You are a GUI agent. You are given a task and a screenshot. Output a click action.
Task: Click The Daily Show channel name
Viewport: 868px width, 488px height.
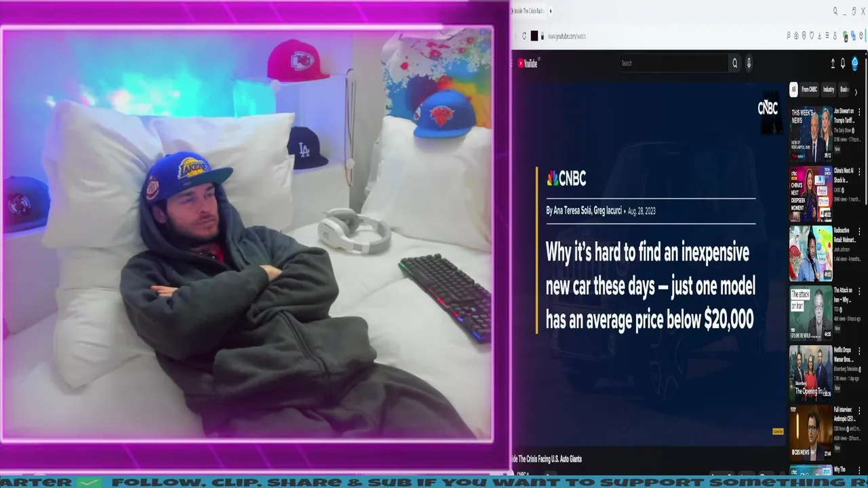click(x=842, y=131)
